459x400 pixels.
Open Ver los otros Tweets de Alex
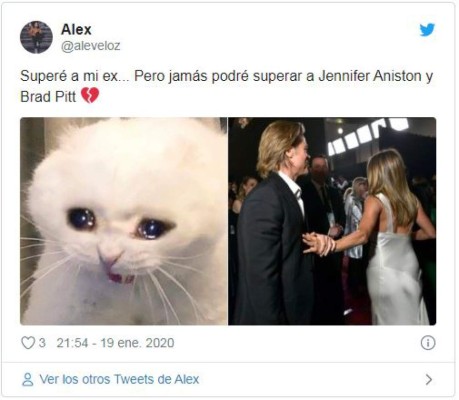coord(119,379)
